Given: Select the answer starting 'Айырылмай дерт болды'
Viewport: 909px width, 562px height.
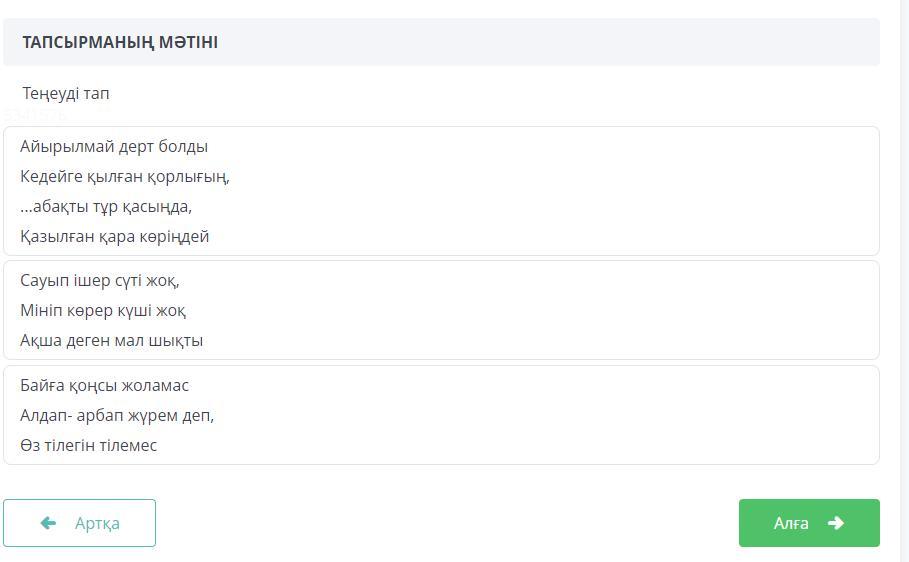Looking at the screenshot, I should pos(114,146).
